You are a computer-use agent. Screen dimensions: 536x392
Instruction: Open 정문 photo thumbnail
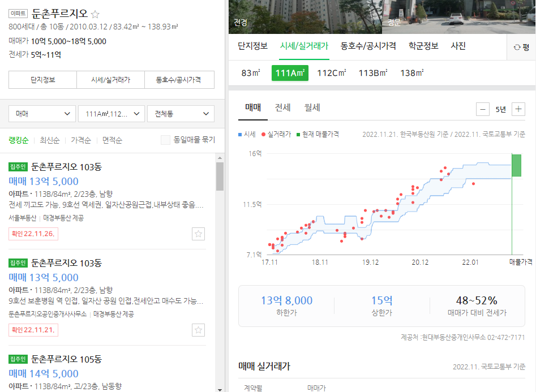459,17
